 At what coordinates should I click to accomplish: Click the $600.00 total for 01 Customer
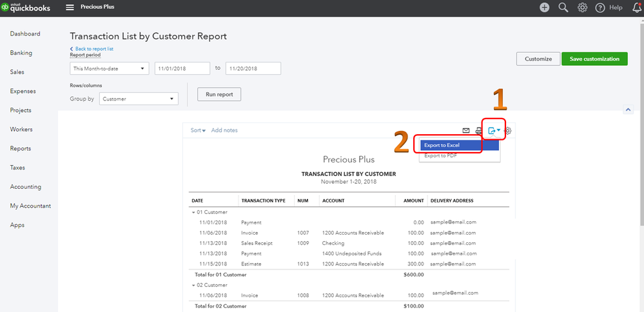[x=414, y=274]
